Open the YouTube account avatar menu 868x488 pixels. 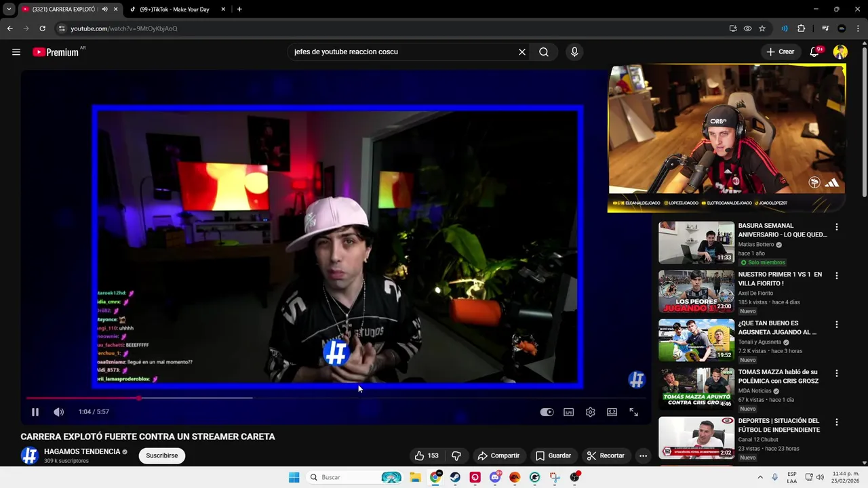click(840, 52)
